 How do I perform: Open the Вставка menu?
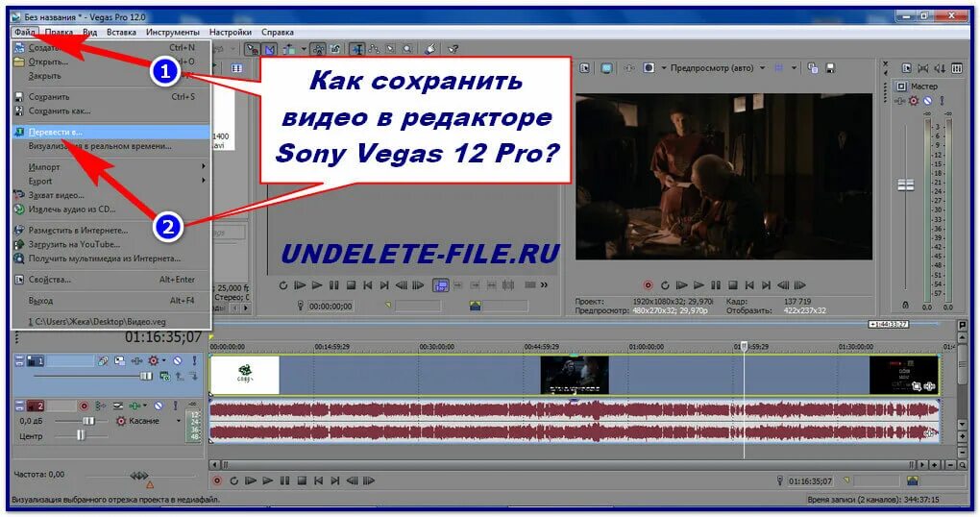click(121, 32)
